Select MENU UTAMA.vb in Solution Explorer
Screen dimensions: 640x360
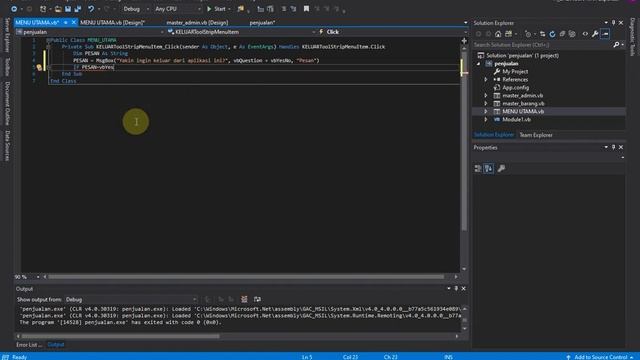click(x=523, y=111)
